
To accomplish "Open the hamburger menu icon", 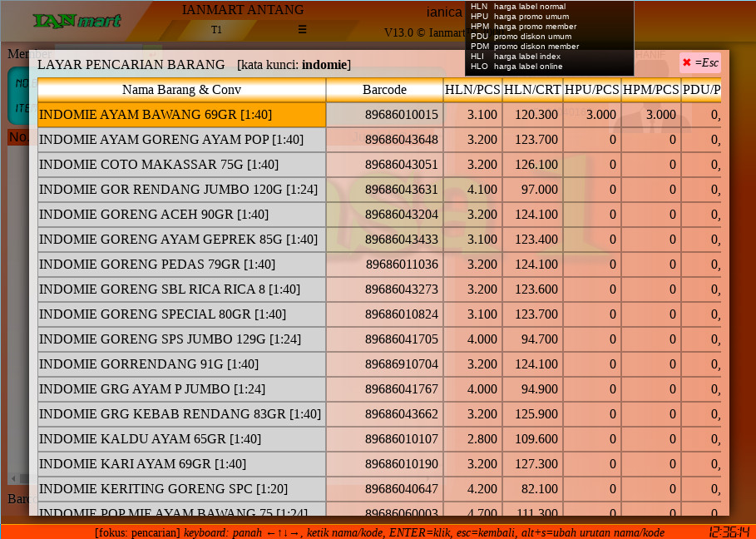I will point(302,30).
